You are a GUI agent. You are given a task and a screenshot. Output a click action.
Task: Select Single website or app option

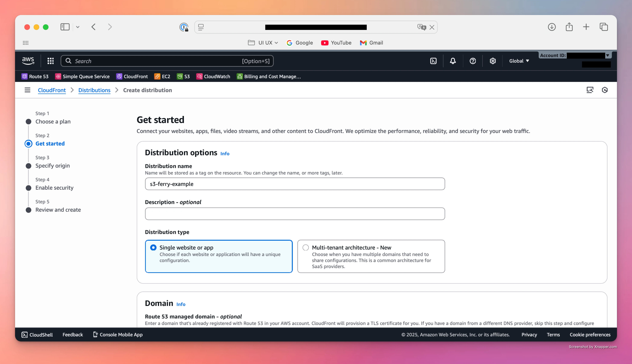(153, 247)
